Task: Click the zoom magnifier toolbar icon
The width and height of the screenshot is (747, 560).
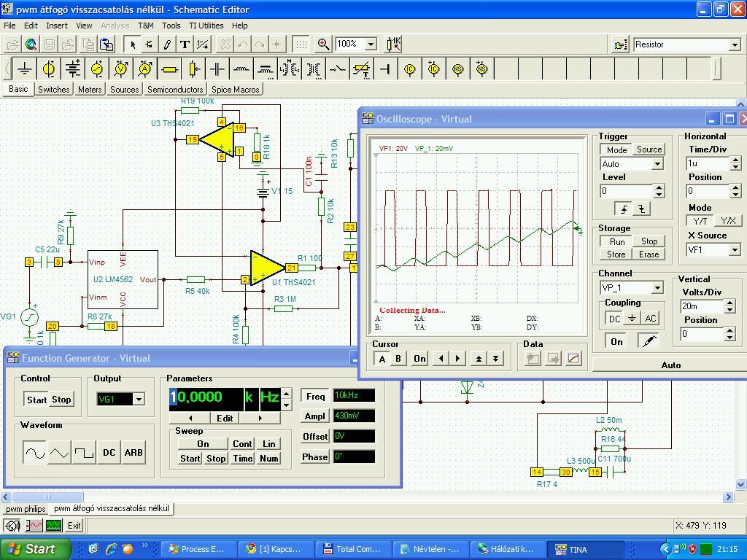Action: click(x=323, y=44)
